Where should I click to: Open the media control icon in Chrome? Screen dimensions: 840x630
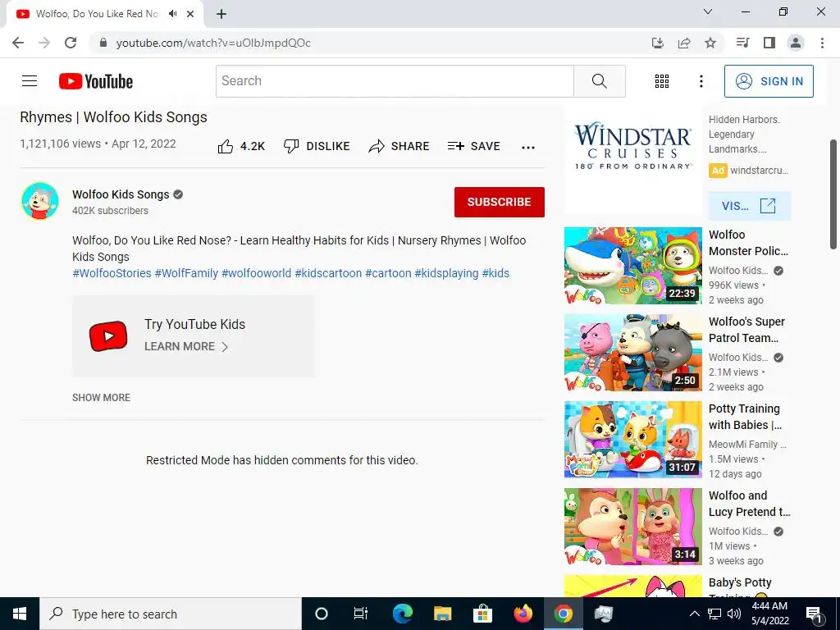742,43
